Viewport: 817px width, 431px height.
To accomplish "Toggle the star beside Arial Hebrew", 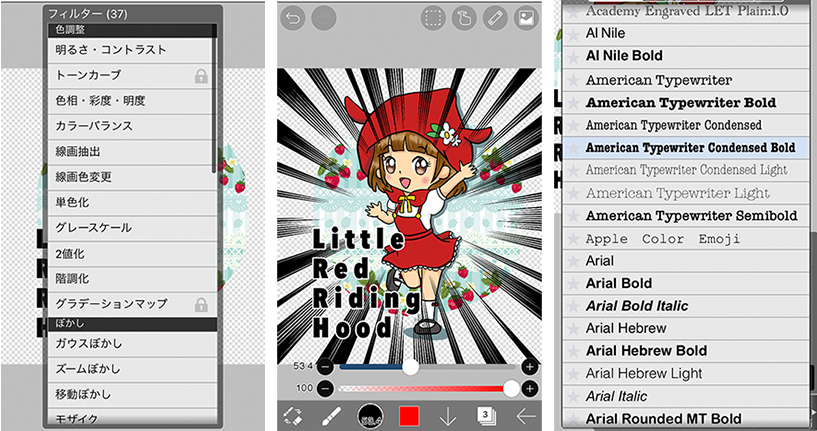I will coord(573,328).
